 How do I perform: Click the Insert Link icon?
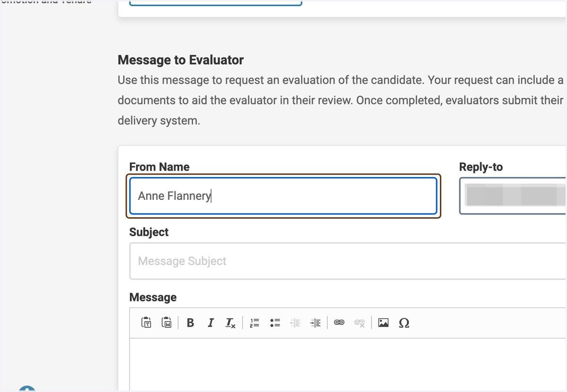(339, 323)
